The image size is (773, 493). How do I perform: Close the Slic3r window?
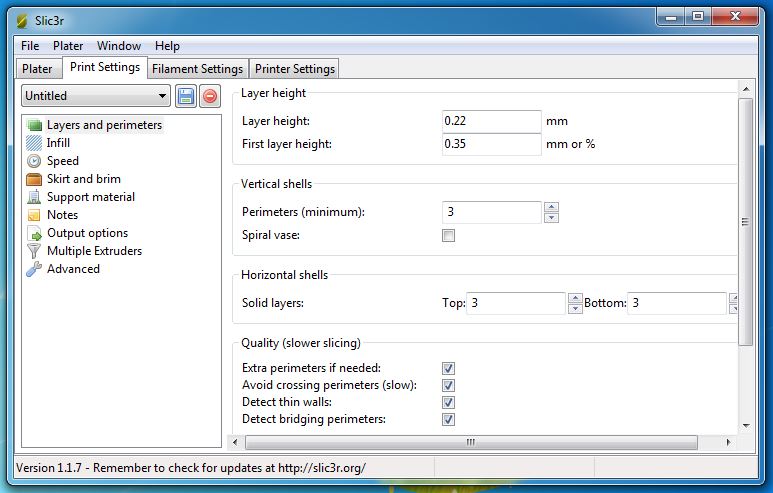click(736, 17)
